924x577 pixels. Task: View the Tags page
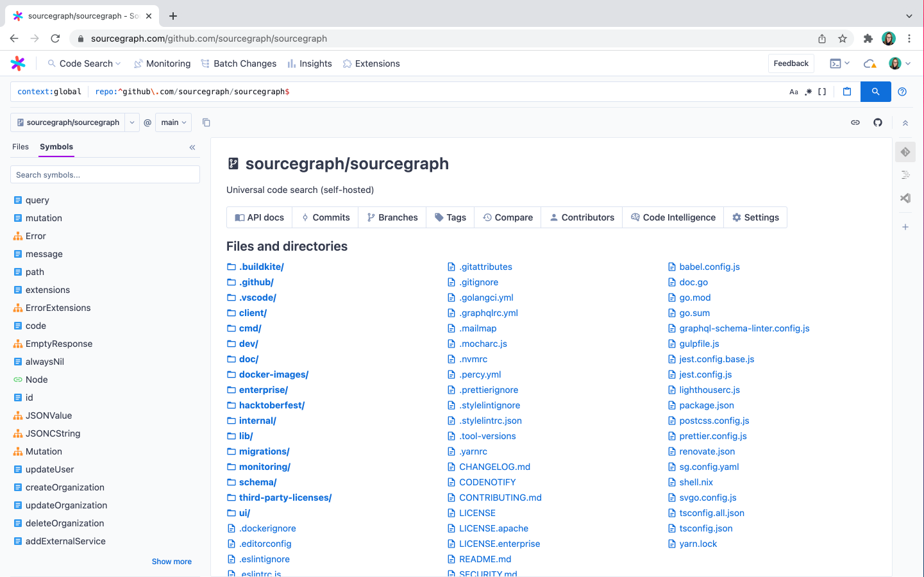pyautogui.click(x=450, y=217)
